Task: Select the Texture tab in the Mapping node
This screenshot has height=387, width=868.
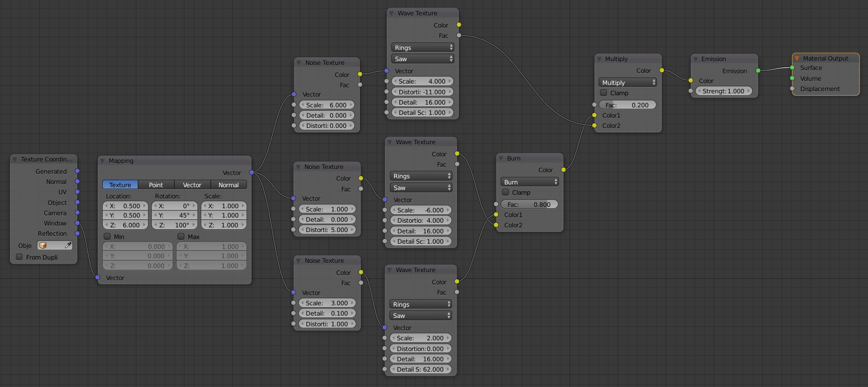Action: [120, 185]
